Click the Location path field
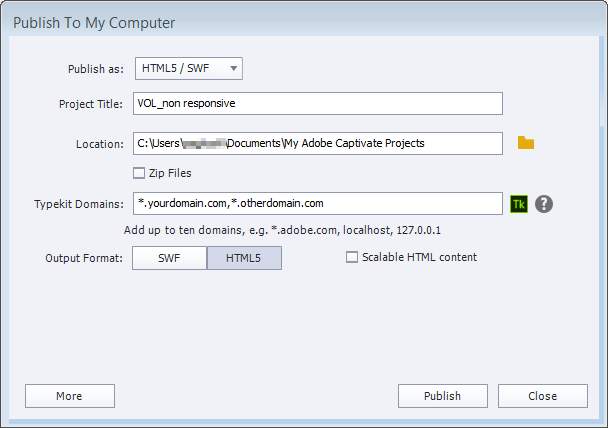Image resolution: width=608 pixels, height=428 pixels. [x=317, y=143]
